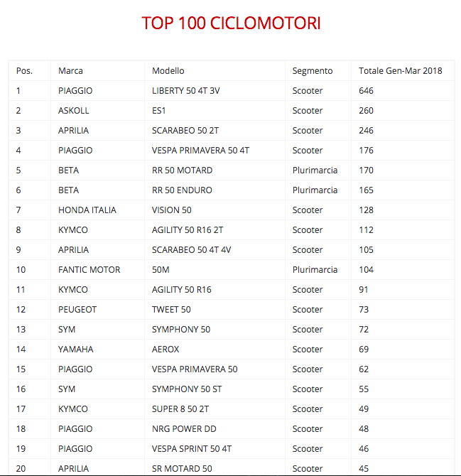Viewport: 461px width, 476px height.
Task: Select the ASKOLL brand cell
Action: point(74,111)
